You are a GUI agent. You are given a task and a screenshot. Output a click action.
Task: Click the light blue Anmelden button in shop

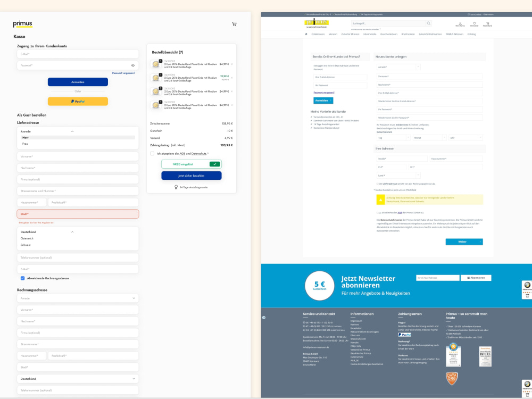(x=323, y=101)
